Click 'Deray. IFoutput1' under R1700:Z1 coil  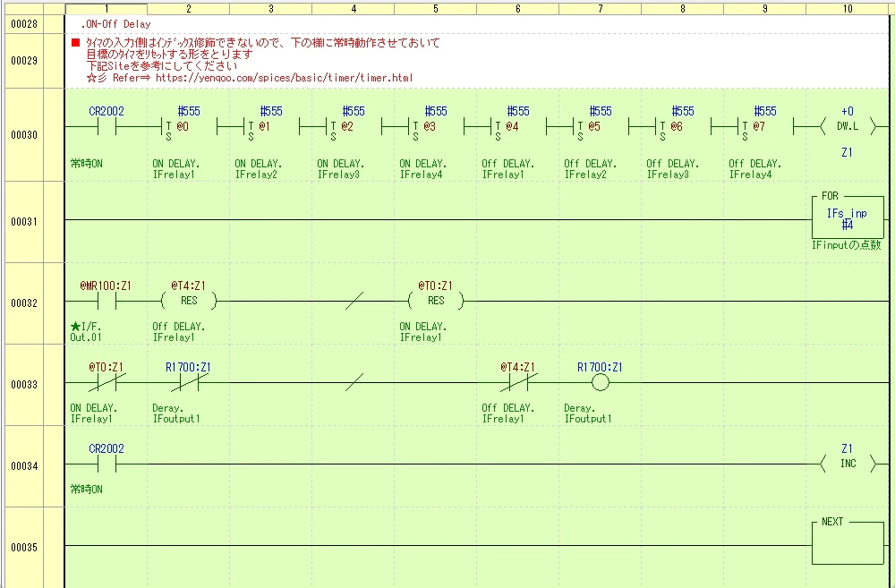click(x=588, y=413)
